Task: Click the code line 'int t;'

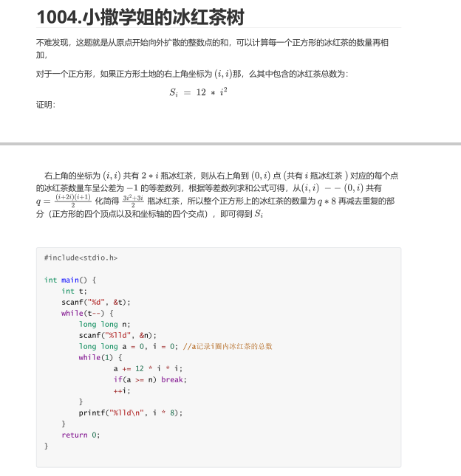Action: coord(74,291)
